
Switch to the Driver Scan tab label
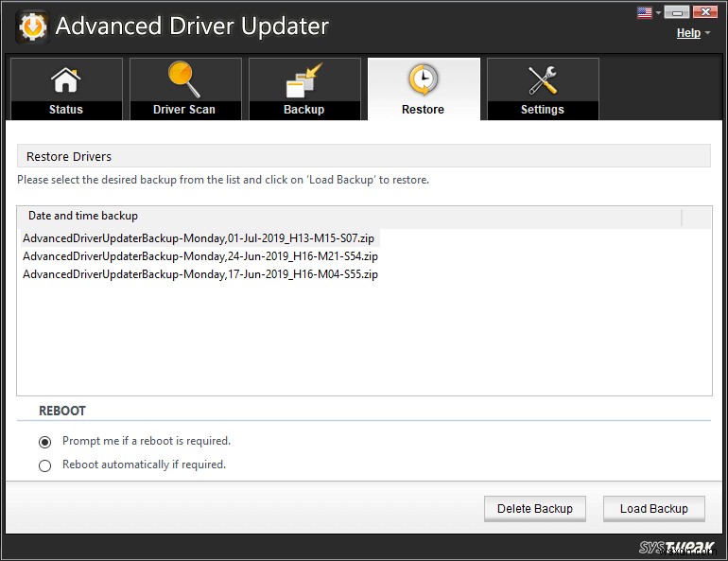click(184, 110)
